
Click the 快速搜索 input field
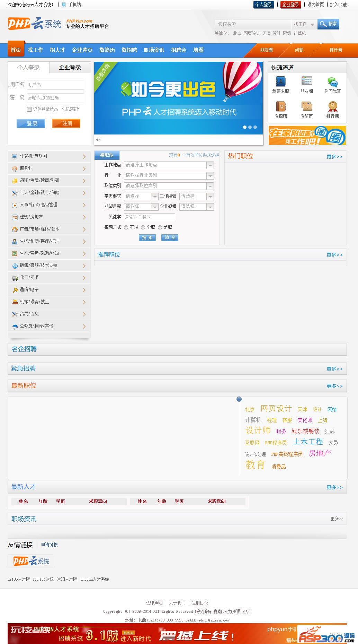[253, 24]
